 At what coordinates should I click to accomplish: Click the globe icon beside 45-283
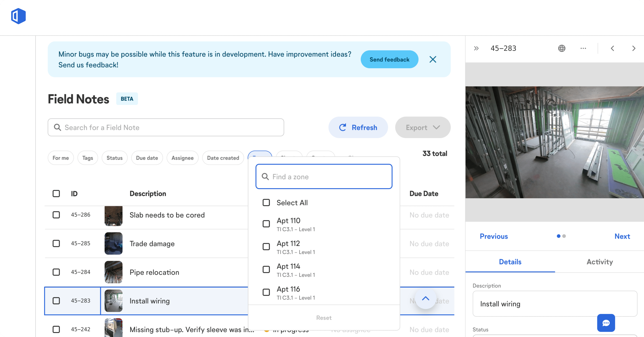(561, 48)
